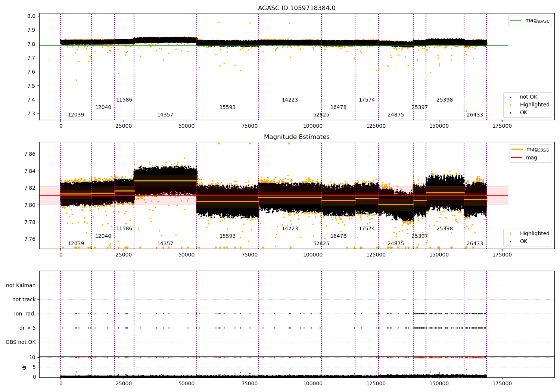This screenshot has width=560, height=392.
Task: Select label 14223 in Magnitude Estimates plot
Action: 290,229
